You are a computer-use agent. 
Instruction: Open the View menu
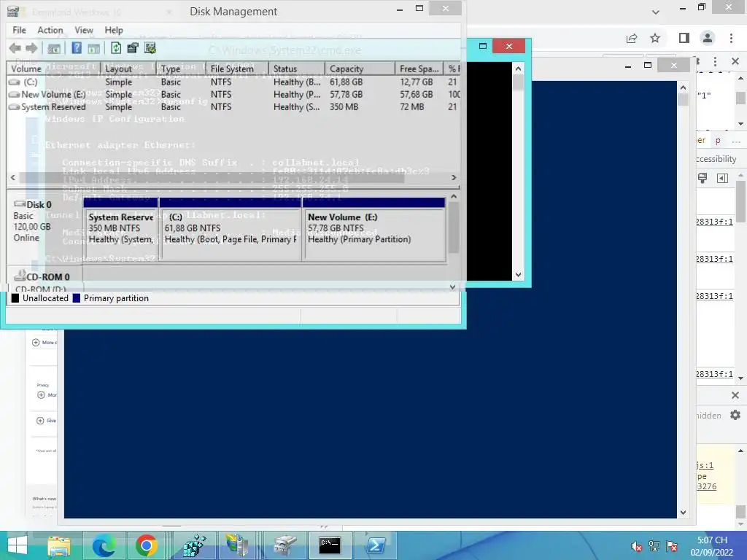[x=84, y=30]
